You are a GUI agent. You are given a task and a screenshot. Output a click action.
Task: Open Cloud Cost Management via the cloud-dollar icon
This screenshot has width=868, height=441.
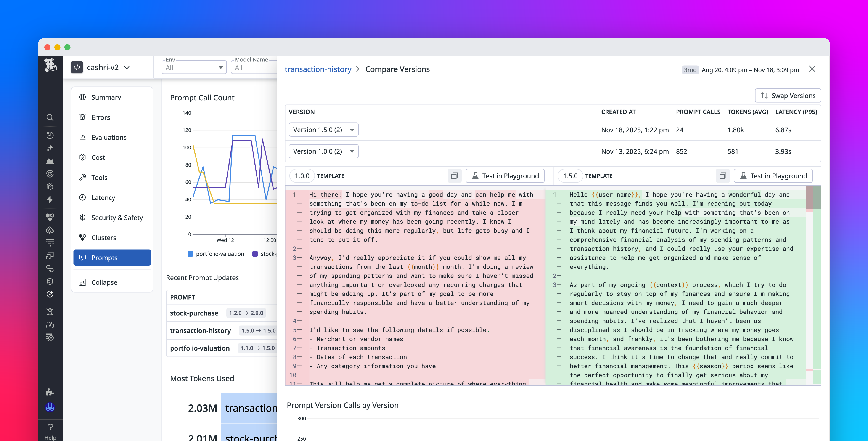(x=50, y=230)
